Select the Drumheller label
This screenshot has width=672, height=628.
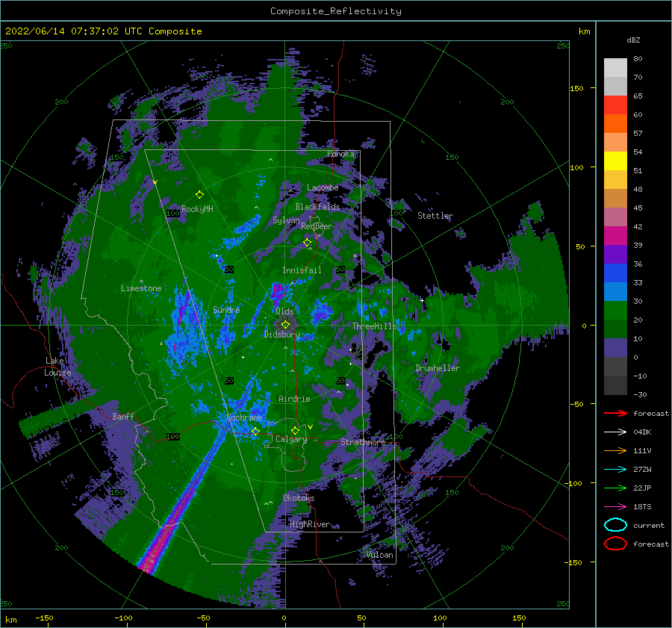(438, 368)
